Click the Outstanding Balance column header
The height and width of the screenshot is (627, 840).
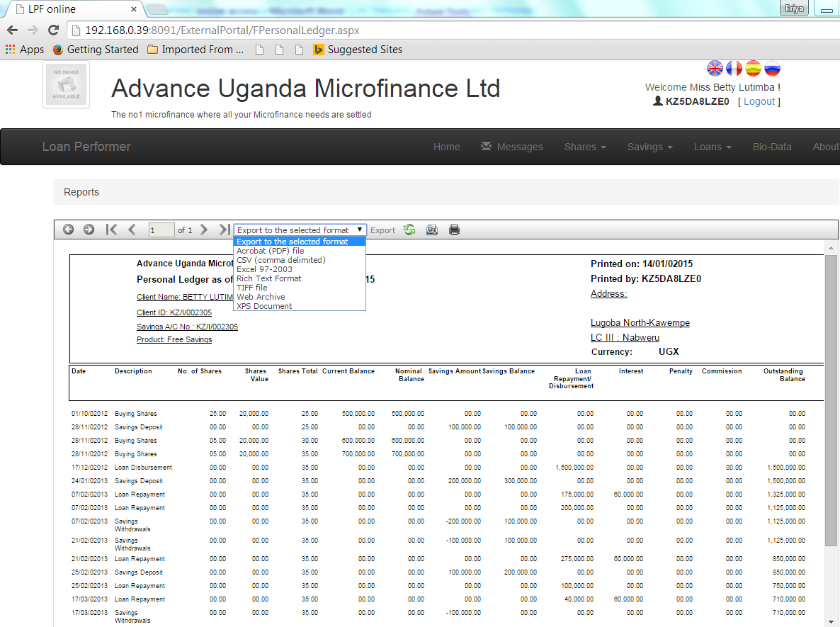[784, 375]
